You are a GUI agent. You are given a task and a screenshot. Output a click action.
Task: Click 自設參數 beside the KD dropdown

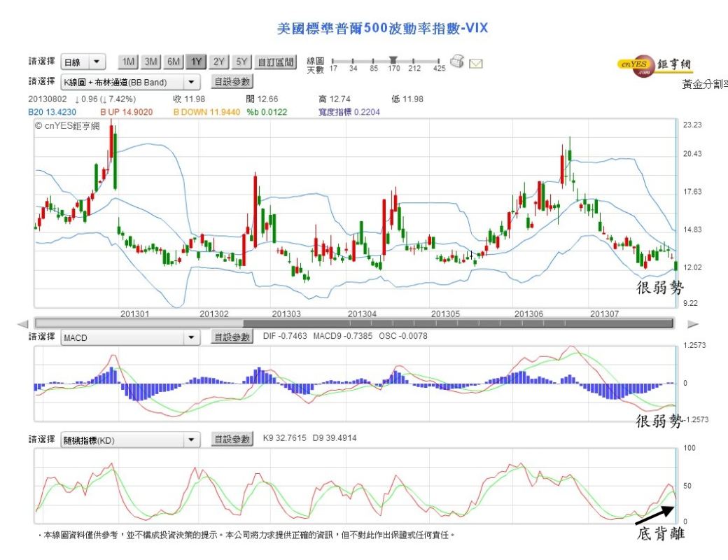(x=234, y=439)
